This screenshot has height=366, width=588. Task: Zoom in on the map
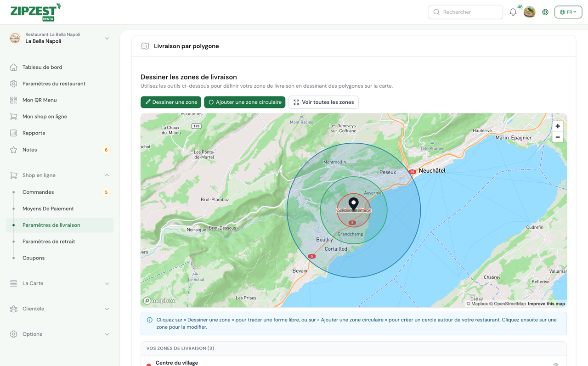(558, 126)
